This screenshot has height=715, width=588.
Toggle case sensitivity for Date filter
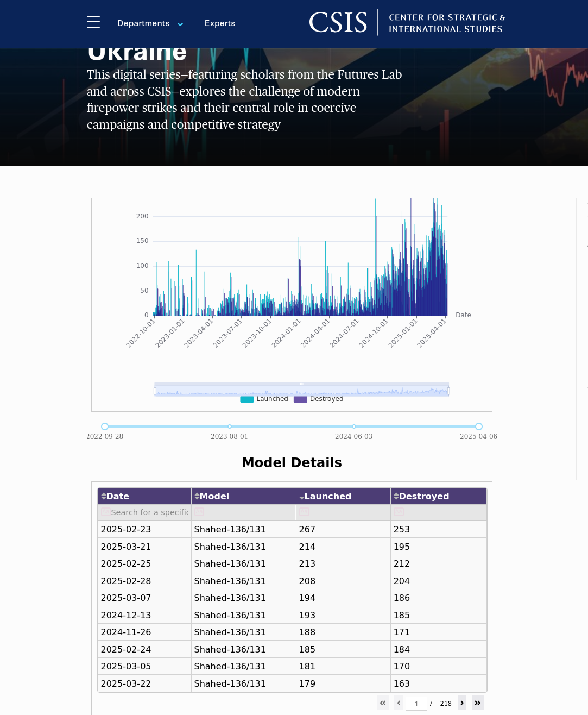tap(106, 512)
